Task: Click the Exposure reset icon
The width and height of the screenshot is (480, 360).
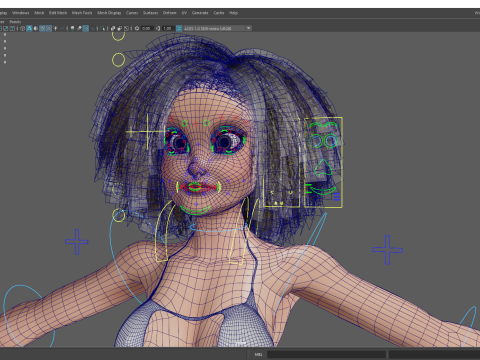Action: pos(137,28)
